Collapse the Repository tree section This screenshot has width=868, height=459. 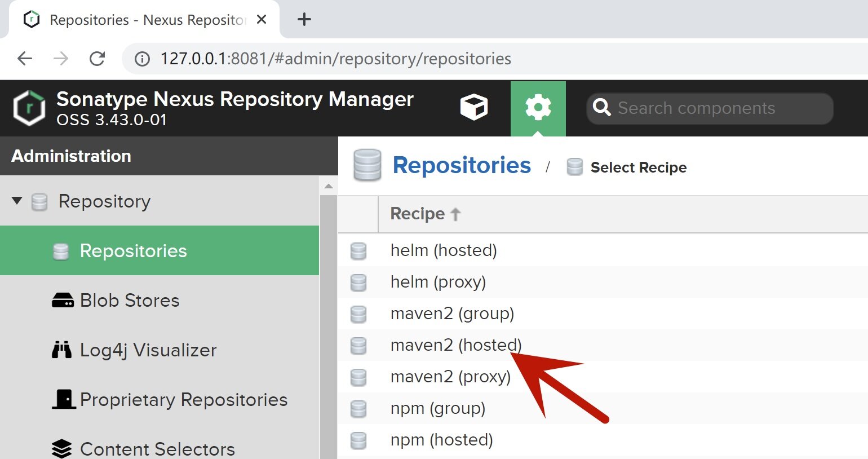pos(17,201)
